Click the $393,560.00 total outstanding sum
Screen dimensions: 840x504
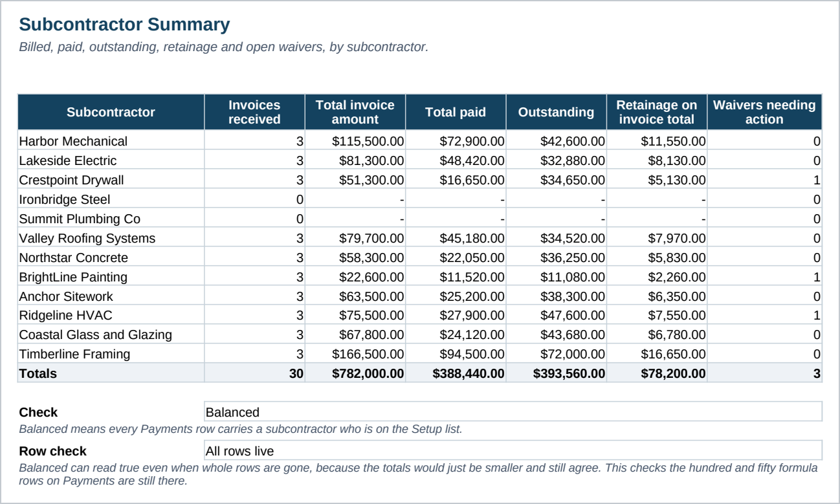557,373
